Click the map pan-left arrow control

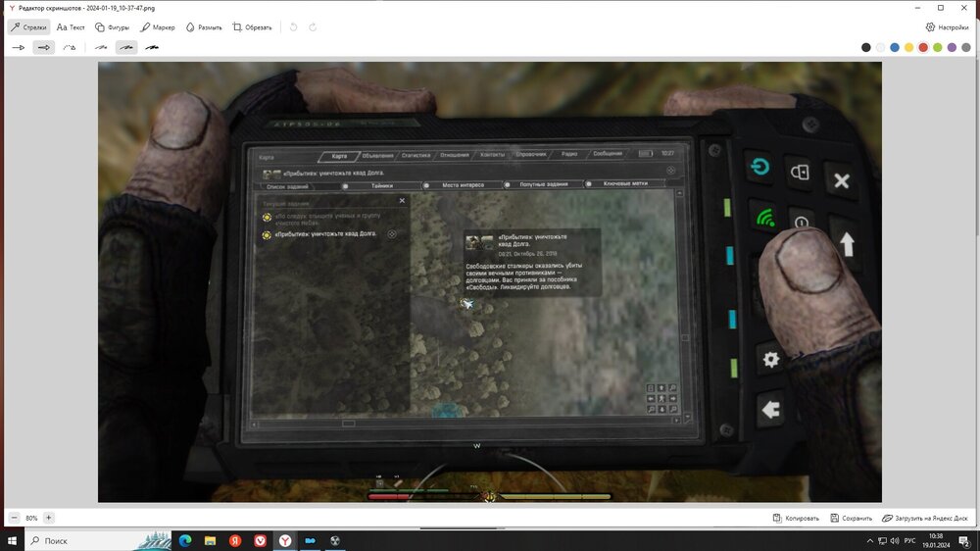click(x=651, y=399)
